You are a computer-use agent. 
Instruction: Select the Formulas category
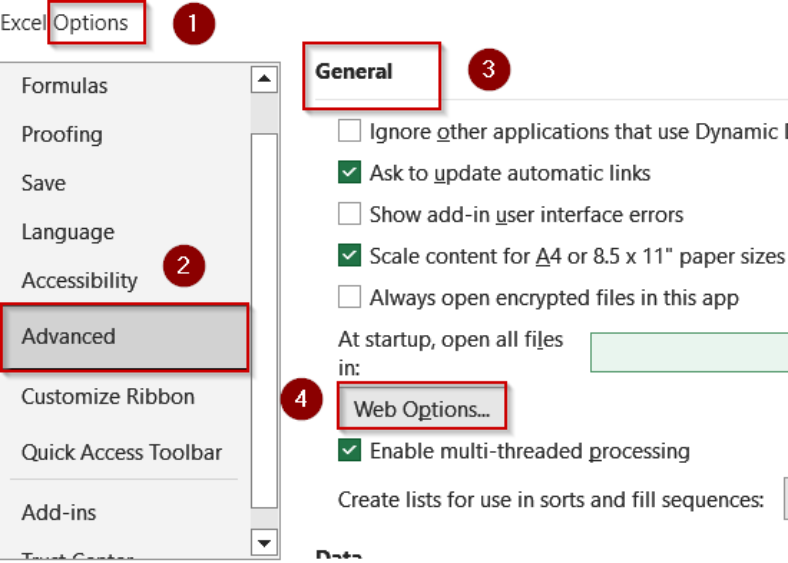[x=65, y=86]
